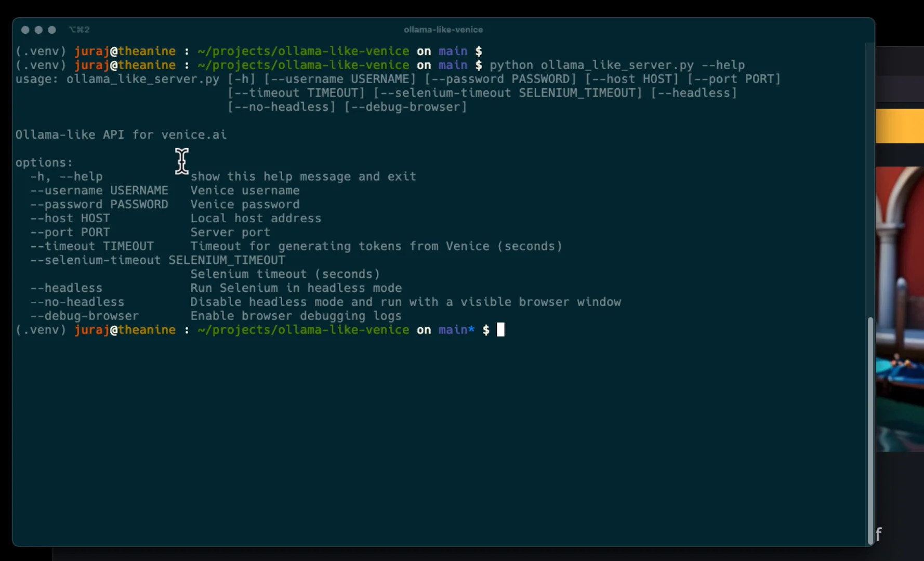Viewport: 924px width, 561px height.
Task: Click the ⌥⌘2 window shortcut indicator
Action: pos(79,30)
